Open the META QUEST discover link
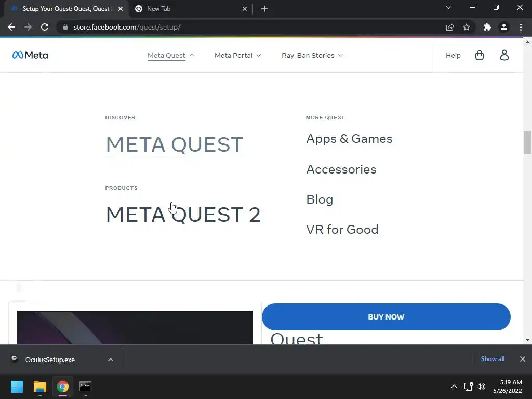This screenshot has width=532, height=399. 175,145
